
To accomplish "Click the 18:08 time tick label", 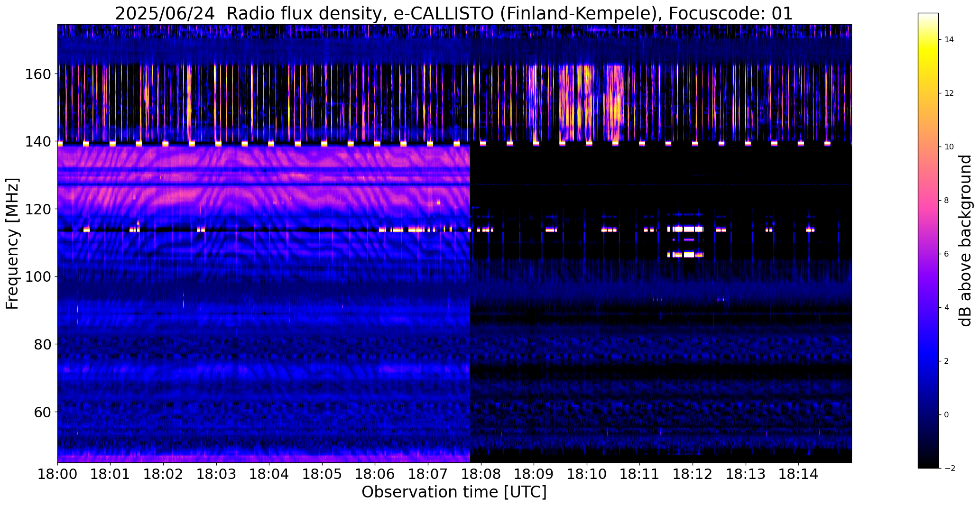I will click(x=481, y=474).
